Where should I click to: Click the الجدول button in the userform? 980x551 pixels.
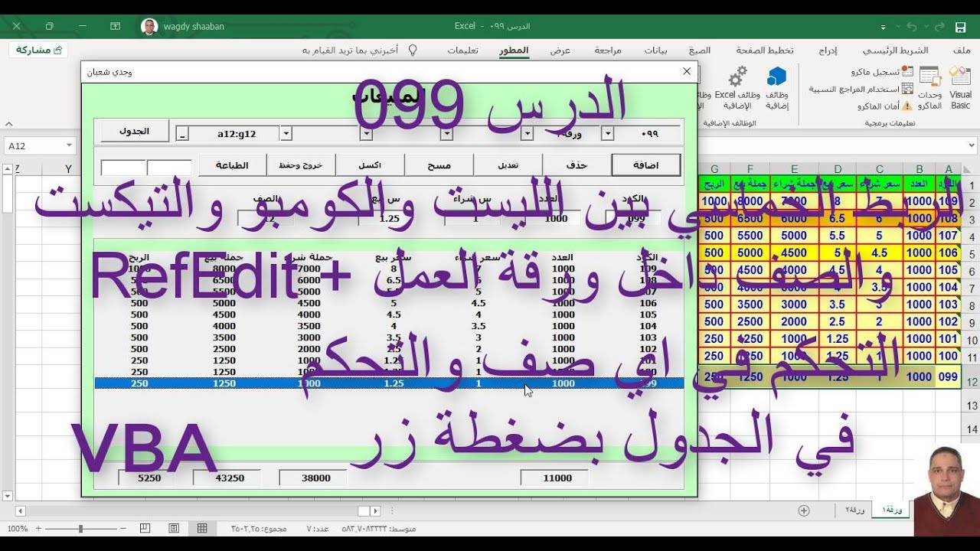tap(134, 131)
